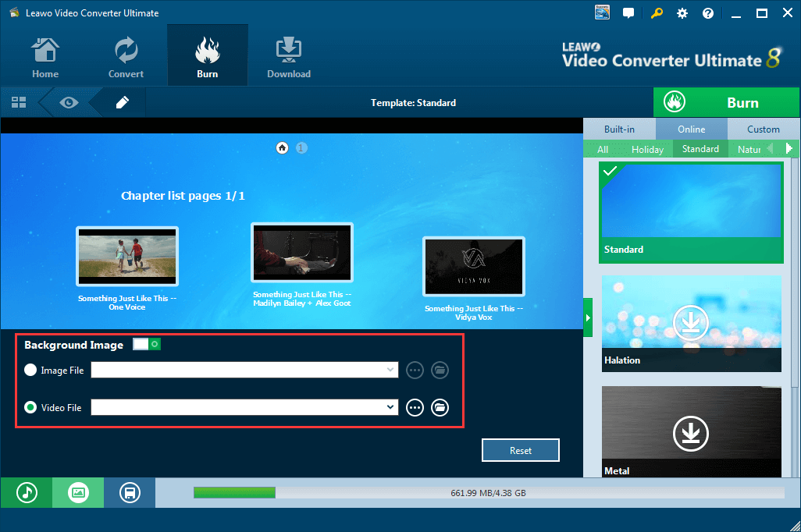Open settings gear in title bar

[x=682, y=13]
